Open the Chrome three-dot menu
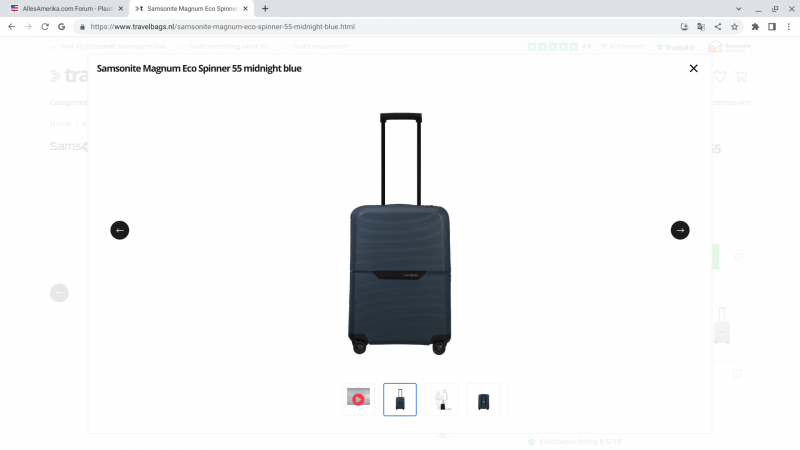800x450 pixels. coord(788,26)
